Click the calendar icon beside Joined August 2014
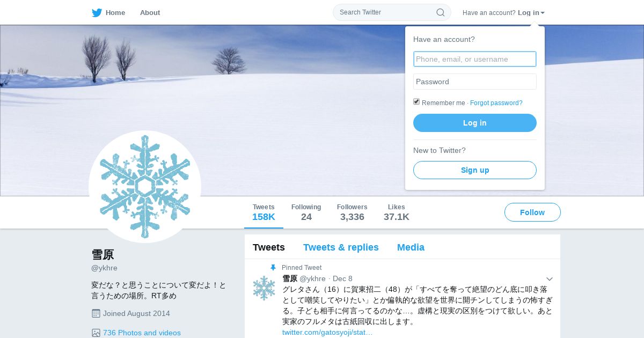The image size is (644, 338). click(96, 313)
